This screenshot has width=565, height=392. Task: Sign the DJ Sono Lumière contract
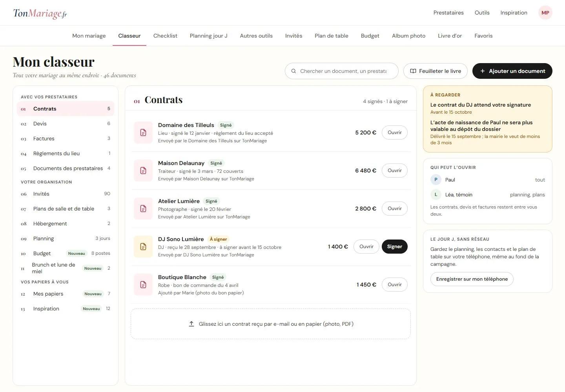pyautogui.click(x=395, y=247)
